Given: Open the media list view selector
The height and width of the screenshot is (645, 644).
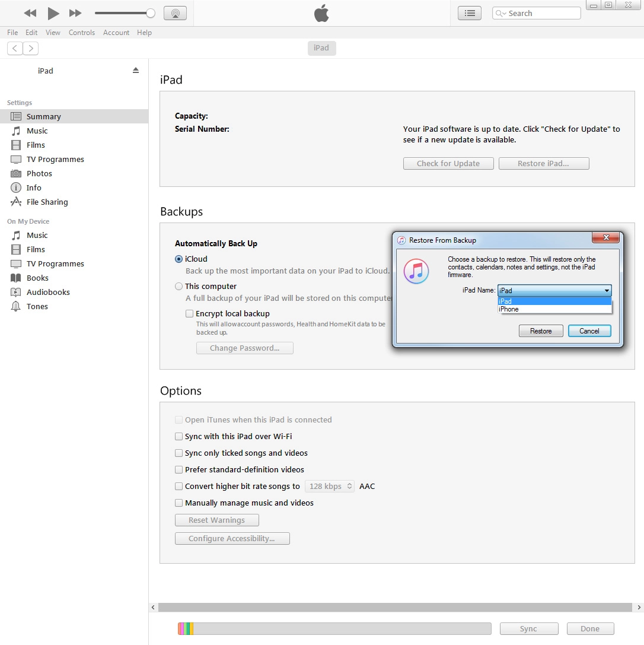Looking at the screenshot, I should click(x=469, y=12).
